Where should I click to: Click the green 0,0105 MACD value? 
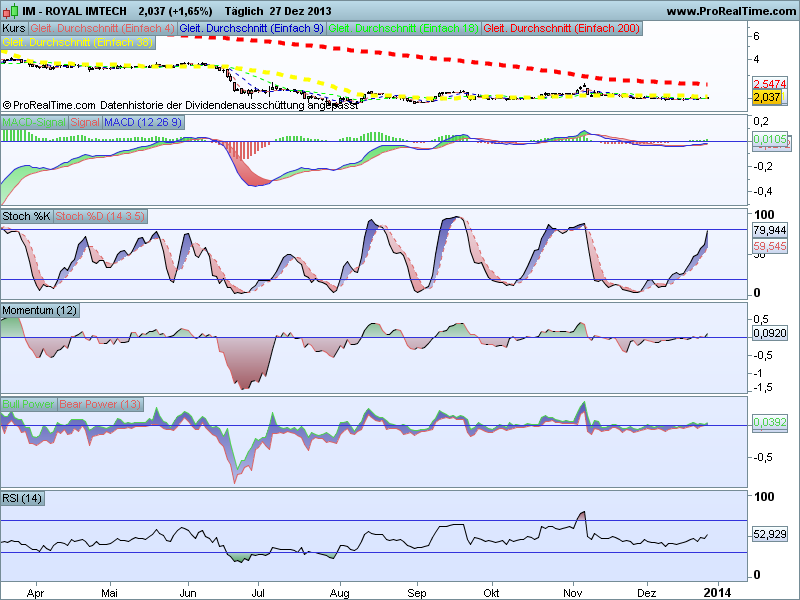click(770, 139)
